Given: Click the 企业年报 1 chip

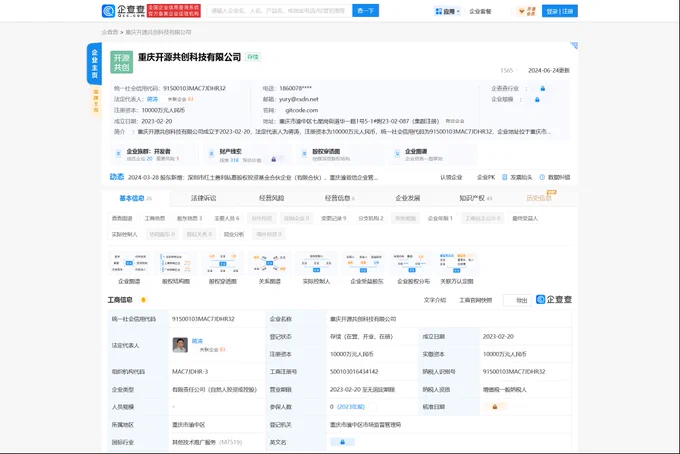Looking at the screenshot, I should click(x=440, y=219).
